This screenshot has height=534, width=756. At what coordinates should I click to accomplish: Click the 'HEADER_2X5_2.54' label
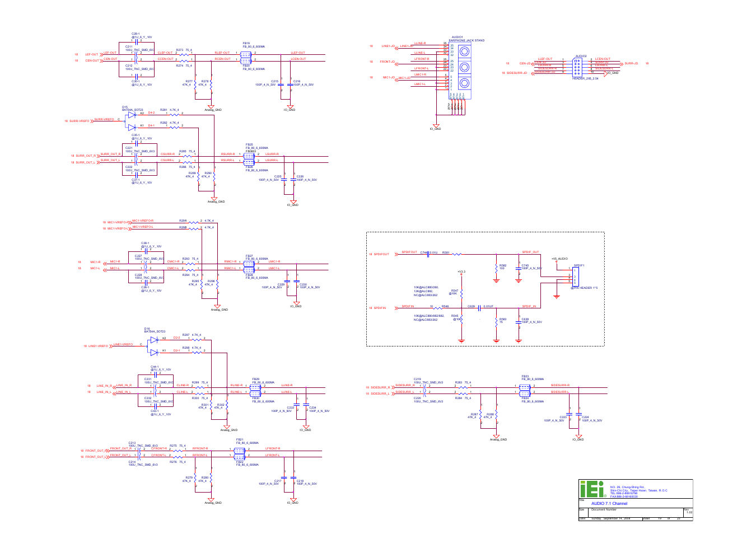[x=585, y=78]
